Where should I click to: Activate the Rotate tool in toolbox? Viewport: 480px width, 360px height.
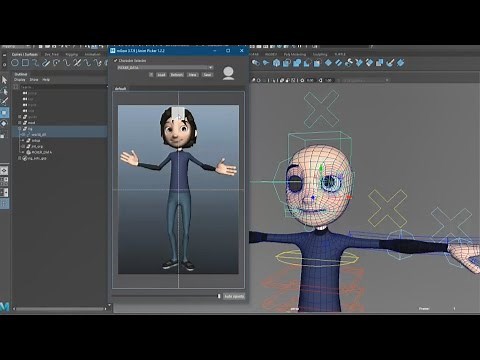[4, 124]
